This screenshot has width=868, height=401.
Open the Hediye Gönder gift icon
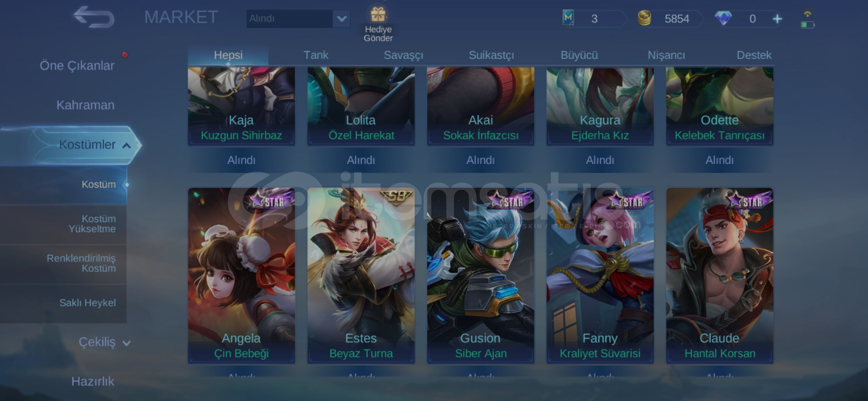click(378, 16)
